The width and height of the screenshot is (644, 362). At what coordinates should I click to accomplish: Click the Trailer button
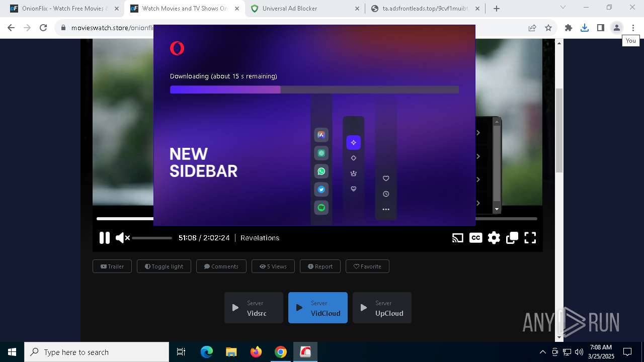coord(112,266)
